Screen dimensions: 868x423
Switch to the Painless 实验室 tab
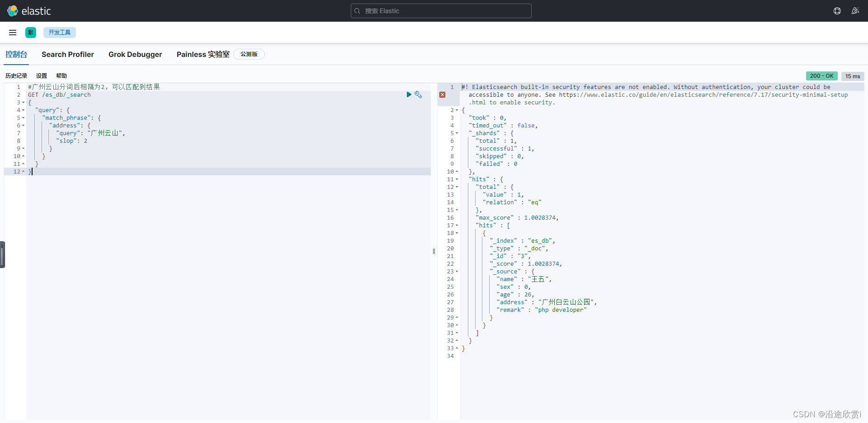coord(203,54)
